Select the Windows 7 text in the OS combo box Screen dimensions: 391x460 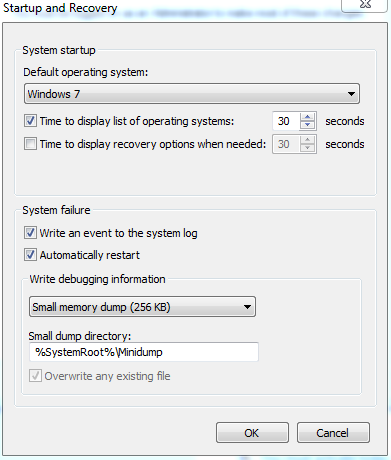point(54,94)
